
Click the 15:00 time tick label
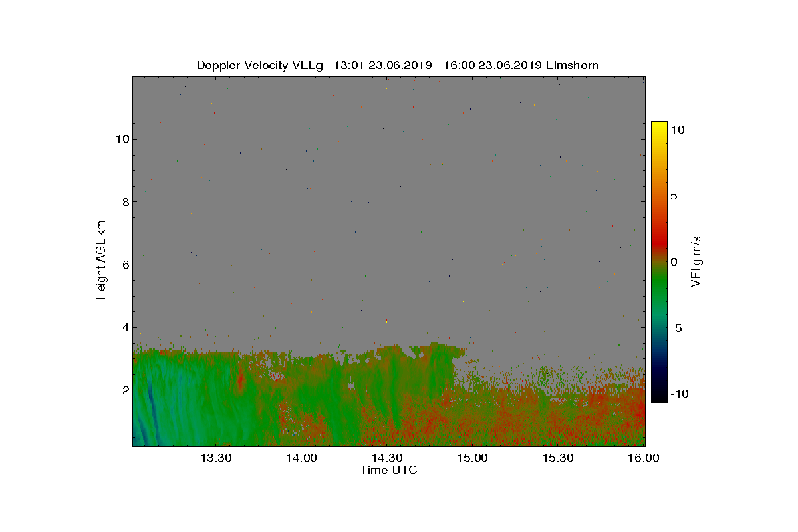pyautogui.click(x=473, y=458)
